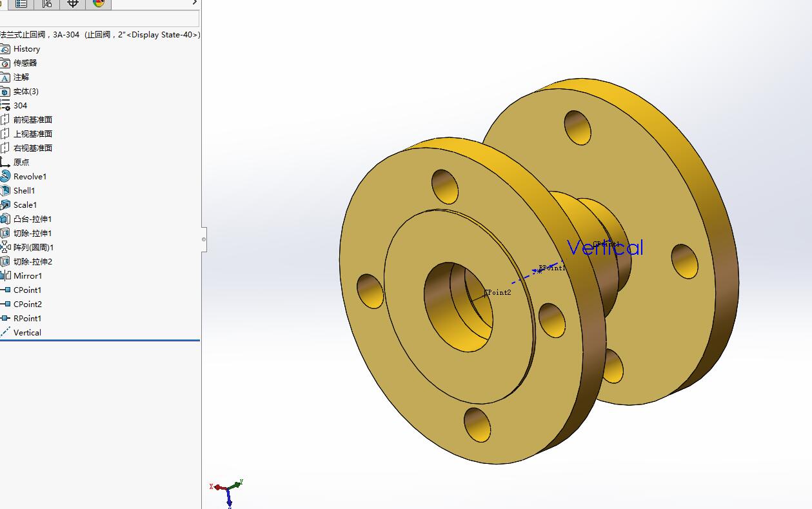This screenshot has height=509, width=812.
Task: Select the 原点 origin icon
Action: [x=5, y=163]
